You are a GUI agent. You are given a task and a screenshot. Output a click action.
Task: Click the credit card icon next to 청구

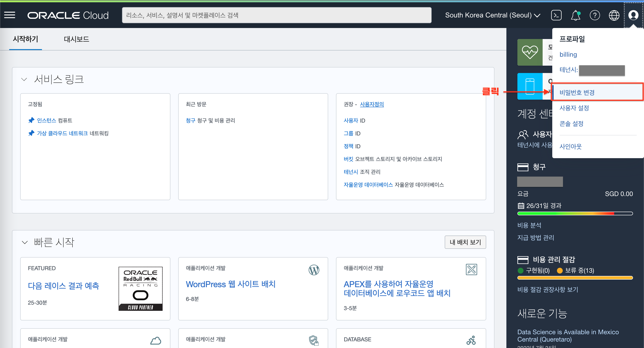click(x=523, y=167)
